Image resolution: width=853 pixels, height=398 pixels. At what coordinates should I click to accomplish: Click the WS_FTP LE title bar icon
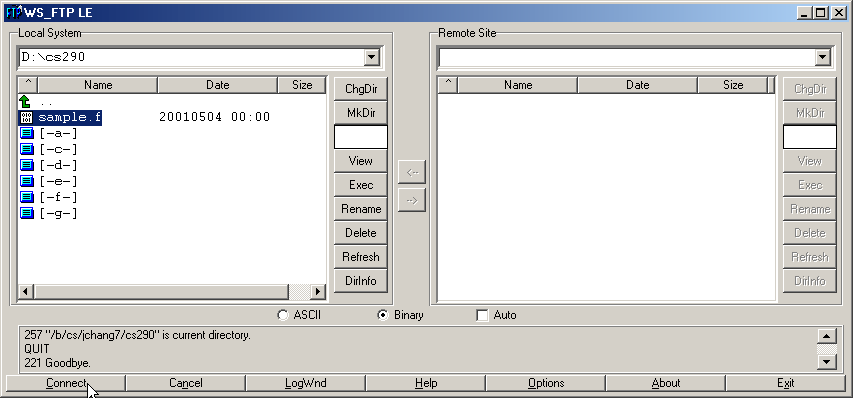[14, 13]
